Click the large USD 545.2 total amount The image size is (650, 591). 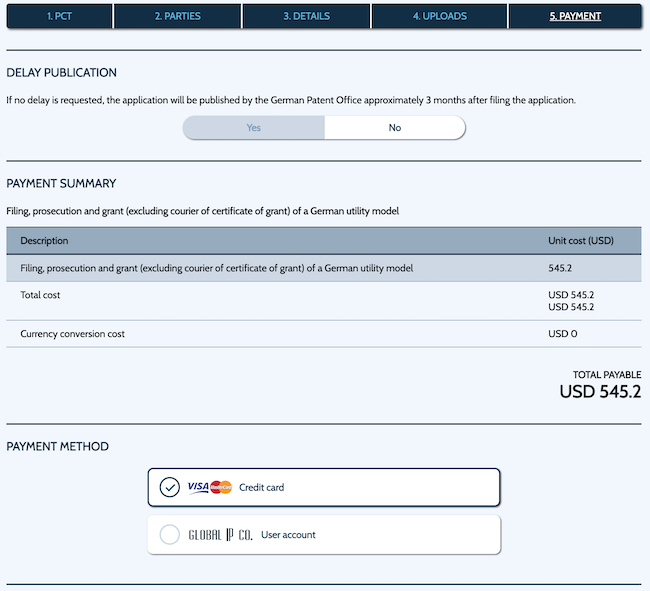[x=600, y=392]
